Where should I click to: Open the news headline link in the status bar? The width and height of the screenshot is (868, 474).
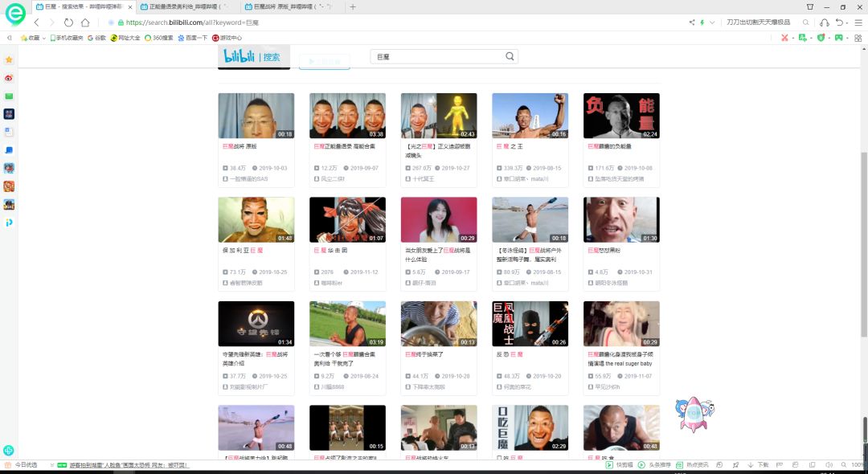(129, 465)
